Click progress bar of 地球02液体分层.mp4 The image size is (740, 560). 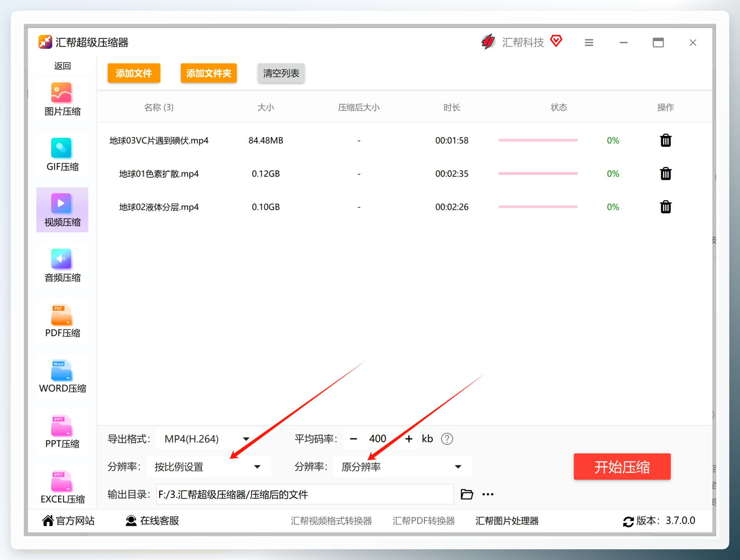[x=538, y=207]
